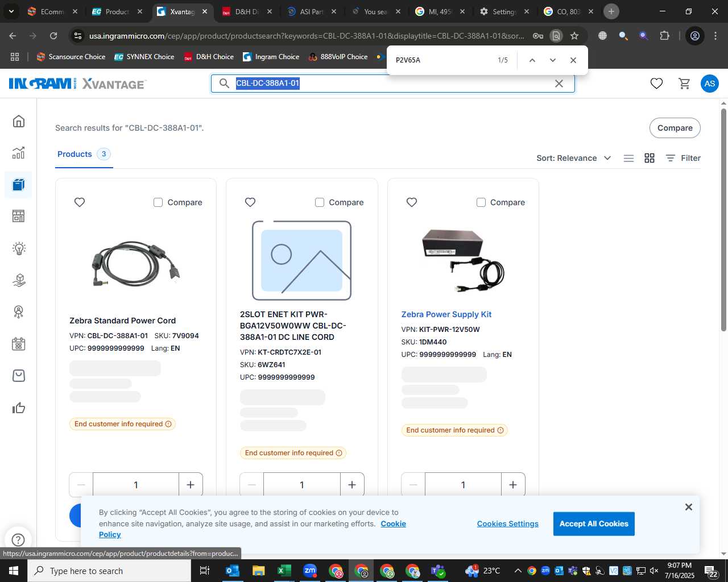The width and height of the screenshot is (728, 582).
Task: Click Accept All Cookies
Action: 594,524
